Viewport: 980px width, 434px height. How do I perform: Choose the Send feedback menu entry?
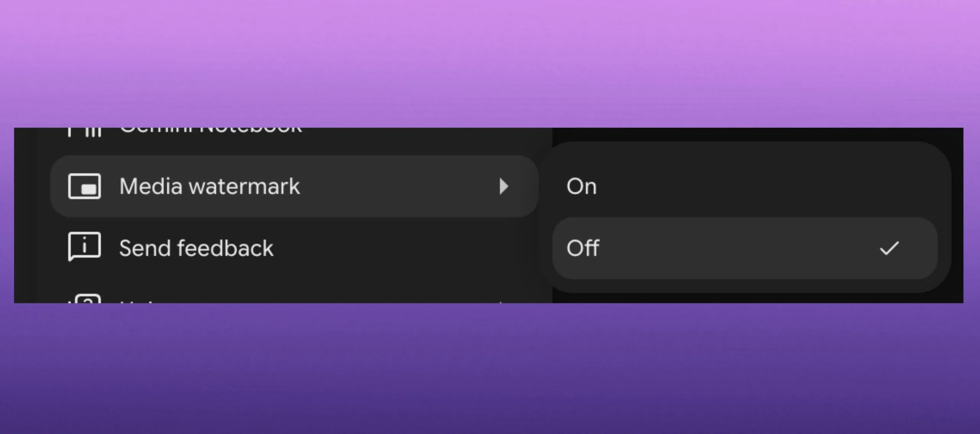[x=294, y=248]
